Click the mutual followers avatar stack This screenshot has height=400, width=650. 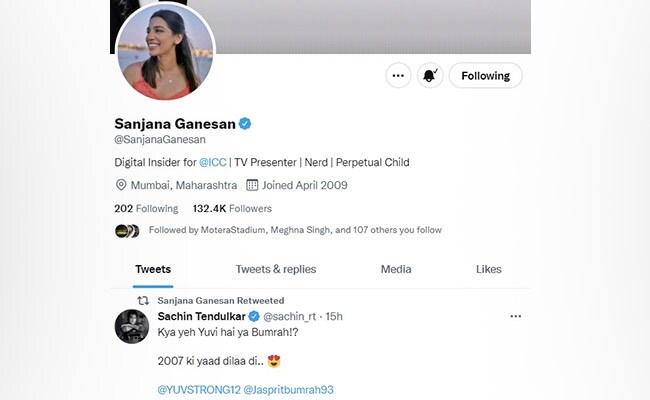[x=127, y=231]
